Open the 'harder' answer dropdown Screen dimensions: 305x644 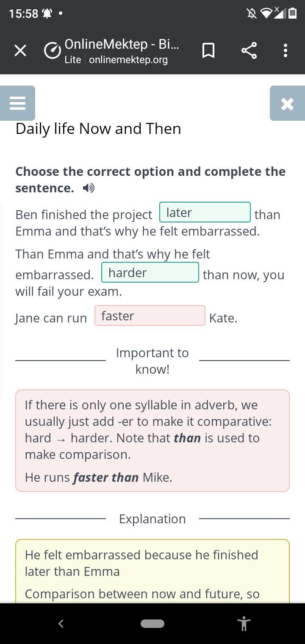click(150, 272)
